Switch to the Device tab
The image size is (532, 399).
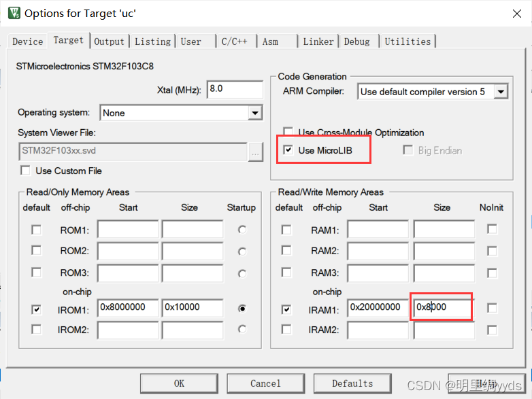27,41
